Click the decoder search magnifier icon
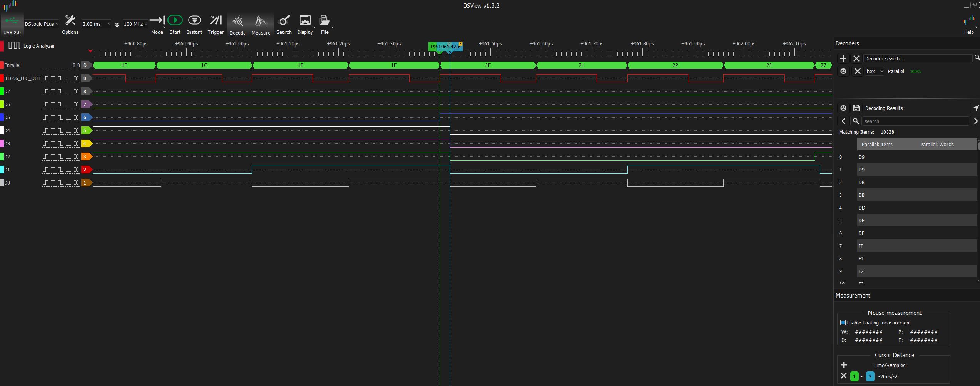The width and height of the screenshot is (980, 386). [977, 58]
